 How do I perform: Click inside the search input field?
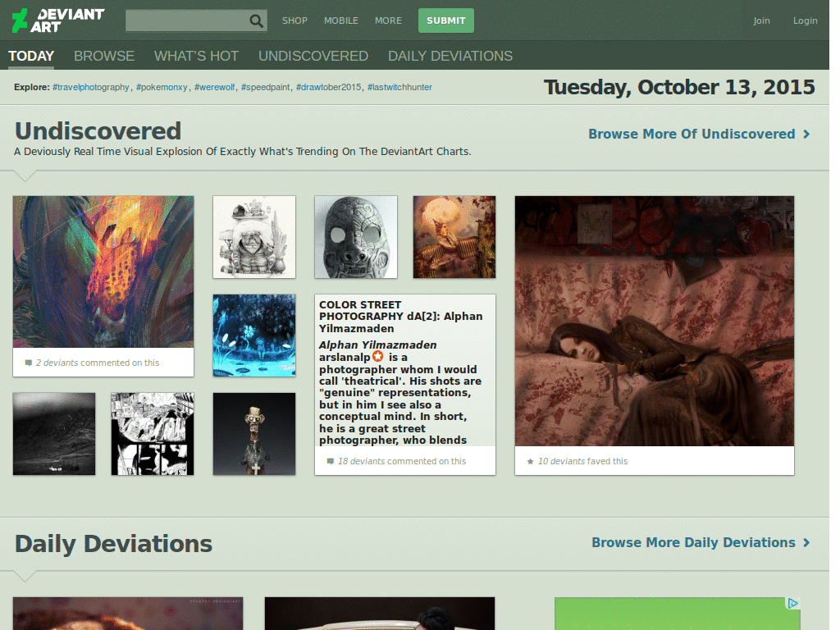(189, 20)
